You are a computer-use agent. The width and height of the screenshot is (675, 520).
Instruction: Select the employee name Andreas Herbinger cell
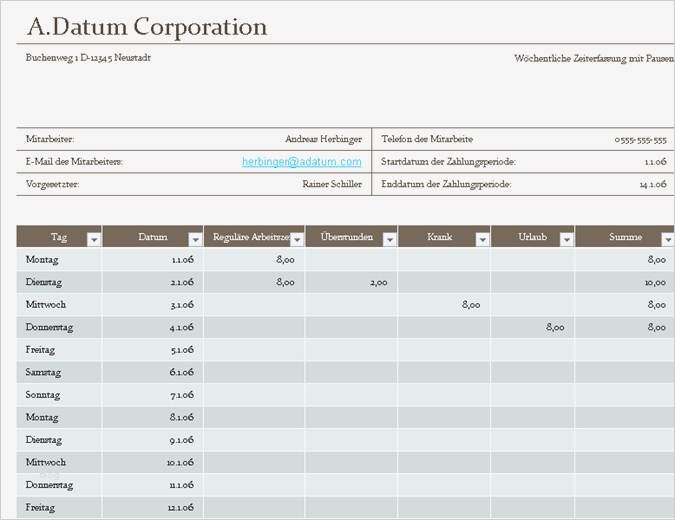point(323,139)
